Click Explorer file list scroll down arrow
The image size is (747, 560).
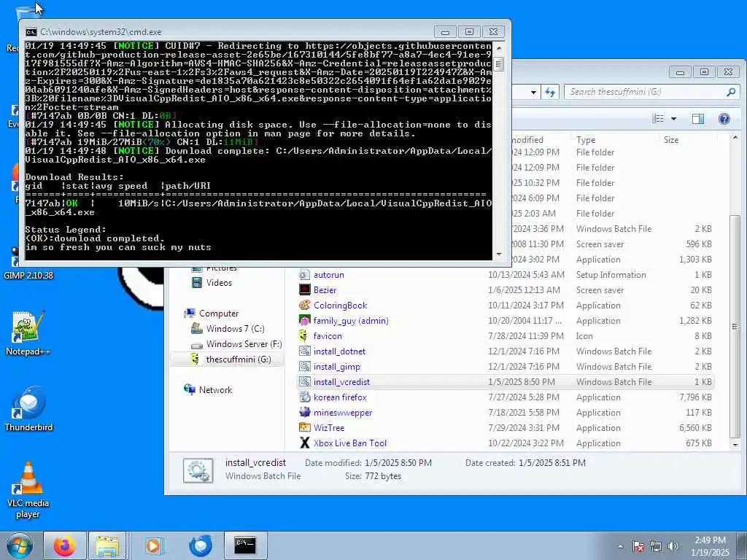pos(735,445)
